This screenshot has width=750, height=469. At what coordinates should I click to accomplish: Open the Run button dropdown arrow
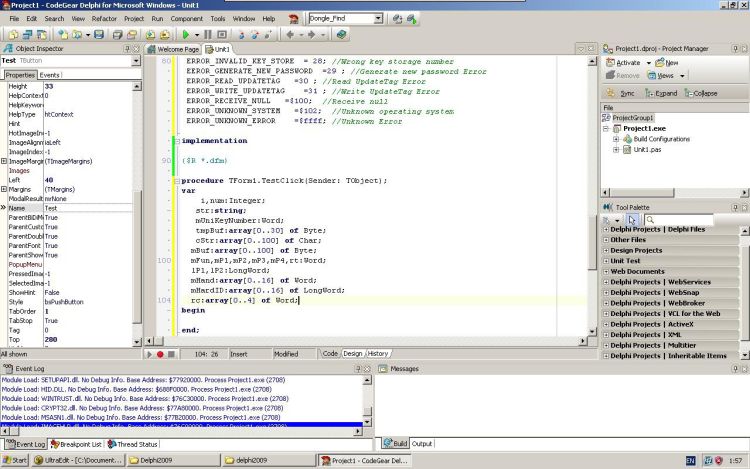196,35
